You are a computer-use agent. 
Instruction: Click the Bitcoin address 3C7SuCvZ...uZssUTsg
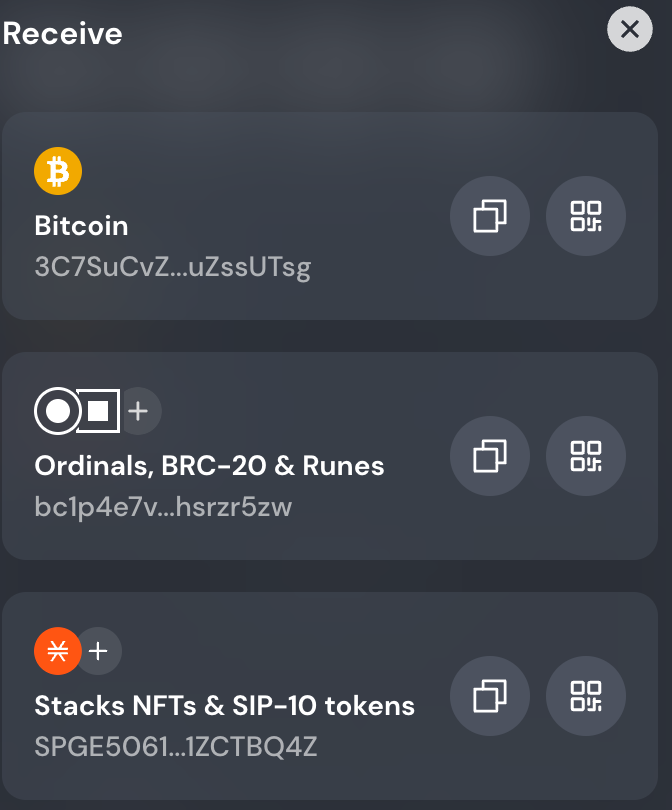pos(172,268)
